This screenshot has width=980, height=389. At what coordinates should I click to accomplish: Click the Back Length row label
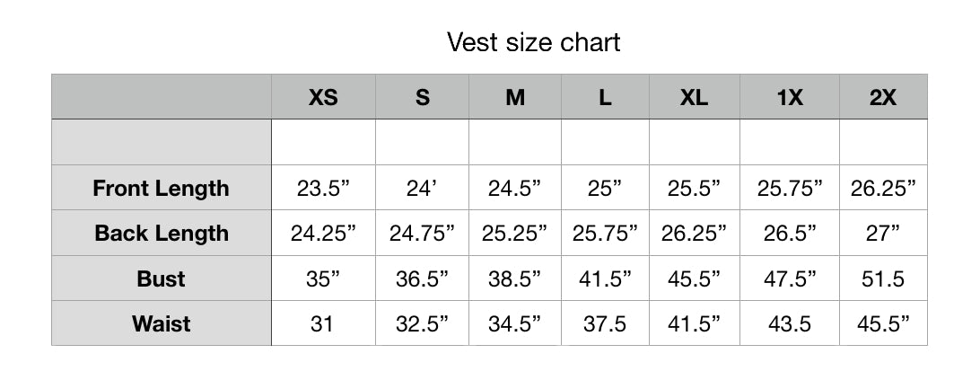coord(162,234)
